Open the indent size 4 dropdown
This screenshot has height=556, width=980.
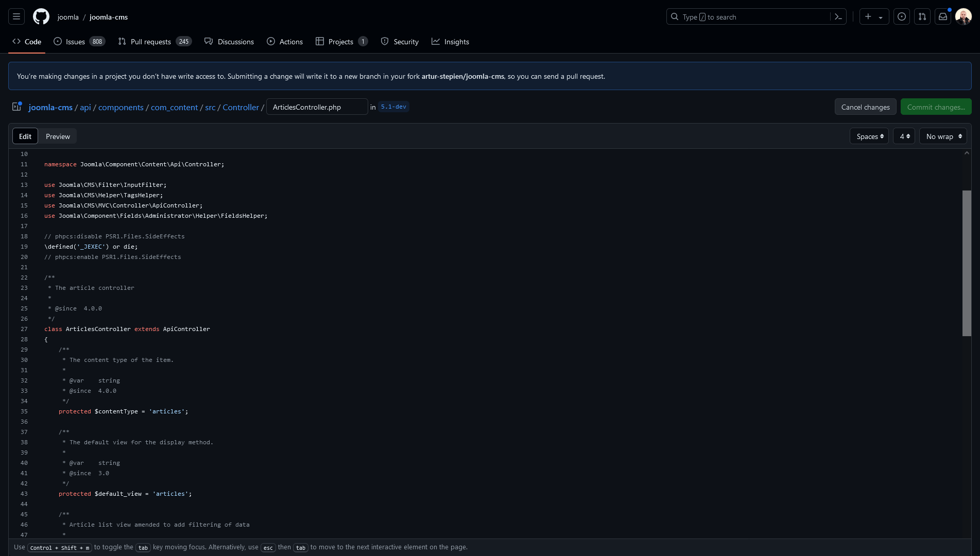click(x=904, y=136)
